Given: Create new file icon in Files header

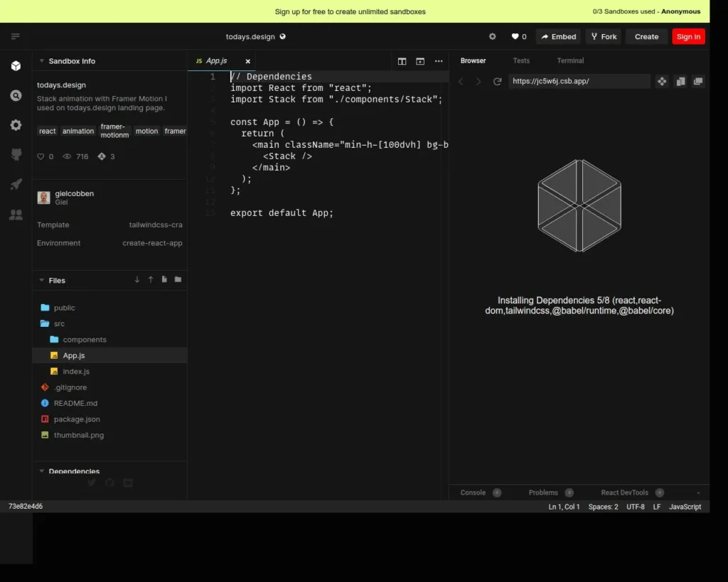Looking at the screenshot, I should 164,279.
